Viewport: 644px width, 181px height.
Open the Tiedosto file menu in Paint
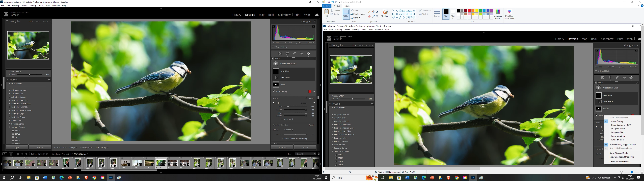(x=327, y=6)
